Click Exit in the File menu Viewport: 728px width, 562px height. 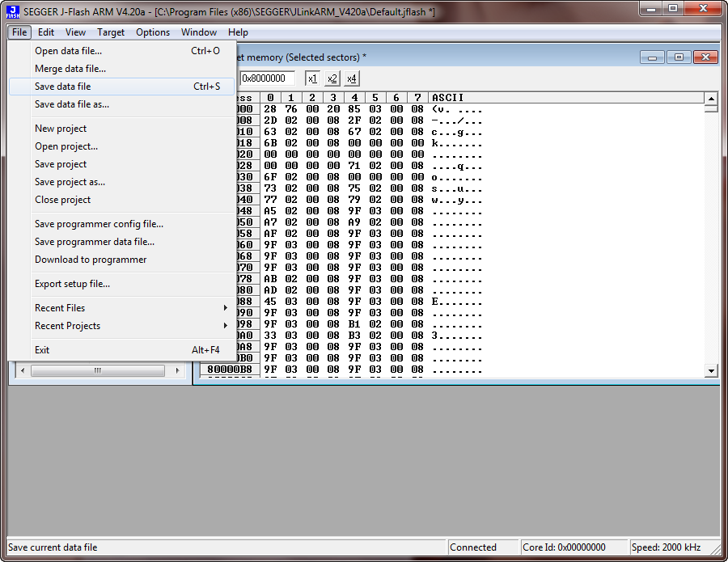[42, 350]
